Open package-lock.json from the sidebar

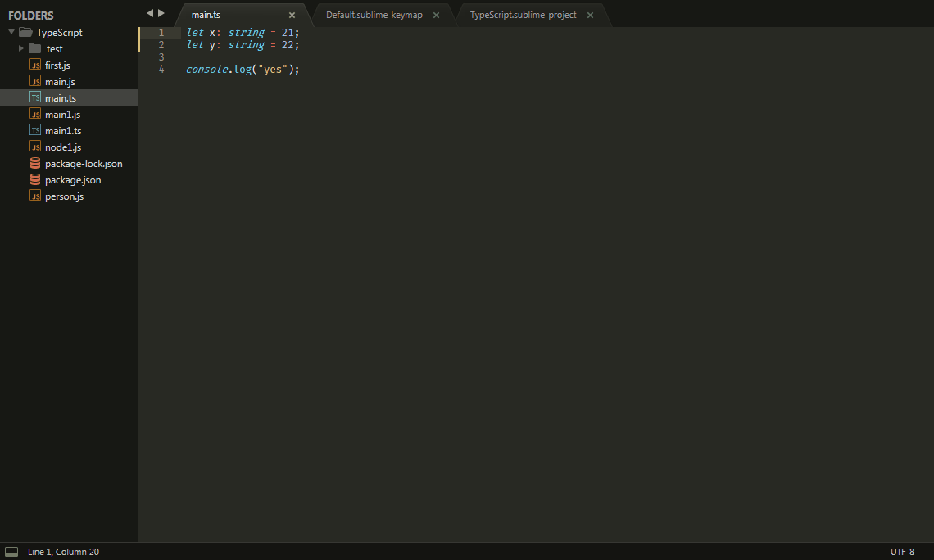pyautogui.click(x=84, y=163)
